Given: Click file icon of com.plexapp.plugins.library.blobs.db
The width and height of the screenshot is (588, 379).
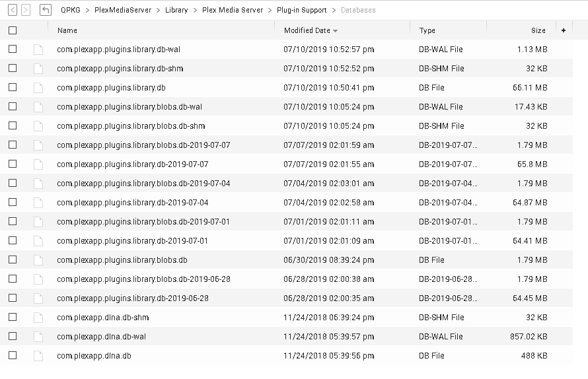Looking at the screenshot, I should pyautogui.click(x=38, y=260).
